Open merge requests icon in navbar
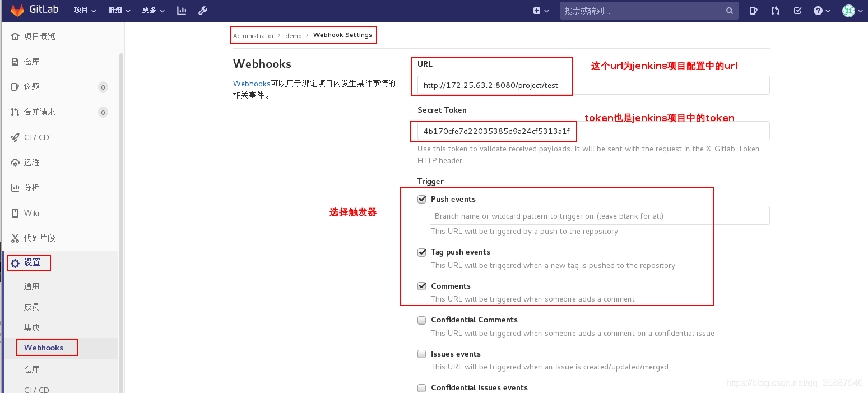Viewport: 868px width, 393px height. coord(776,10)
